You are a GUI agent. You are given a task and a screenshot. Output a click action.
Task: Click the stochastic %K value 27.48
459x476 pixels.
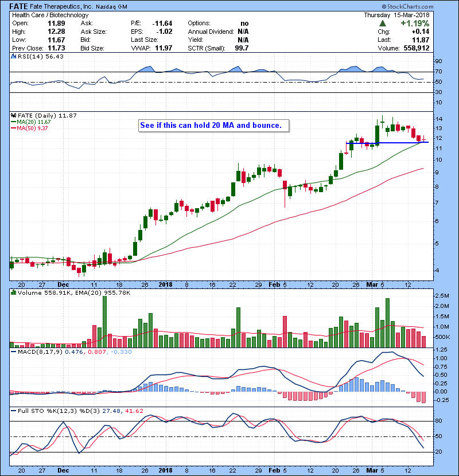111,411
